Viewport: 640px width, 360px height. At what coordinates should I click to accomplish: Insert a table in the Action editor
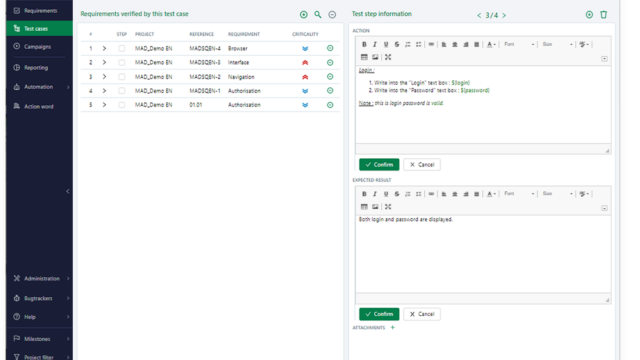(364, 58)
